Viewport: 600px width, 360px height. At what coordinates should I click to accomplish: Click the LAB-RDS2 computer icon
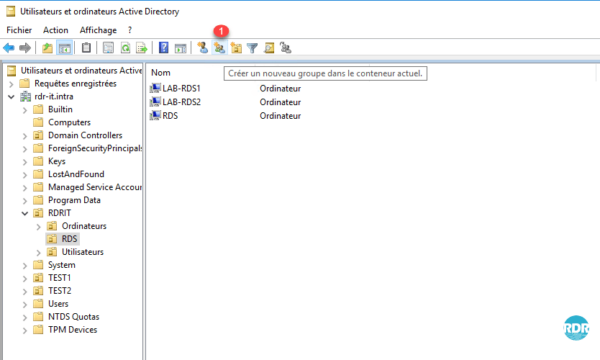155,102
